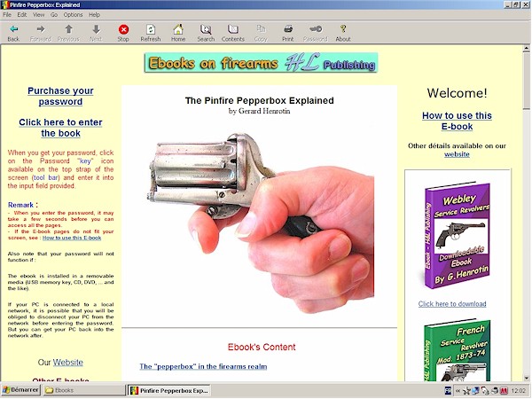Click the Refresh toolbar icon
This screenshot has width=532, height=399.
click(151, 30)
